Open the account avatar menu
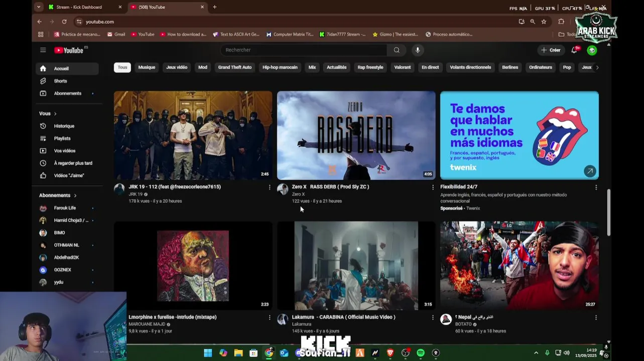Image resolution: width=644 pixels, height=361 pixels. (592, 50)
